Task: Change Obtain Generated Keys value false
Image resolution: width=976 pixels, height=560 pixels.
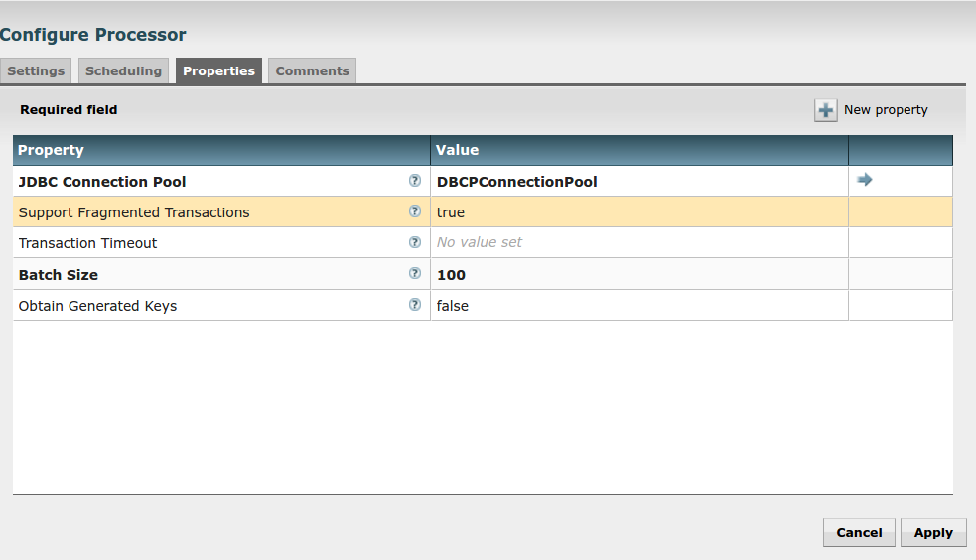Action: tap(638, 306)
